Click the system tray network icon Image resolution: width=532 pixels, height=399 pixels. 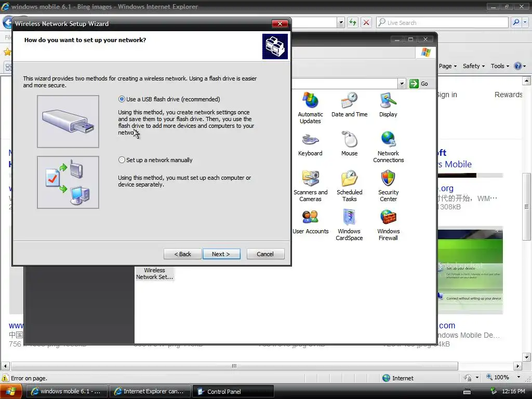(494, 391)
